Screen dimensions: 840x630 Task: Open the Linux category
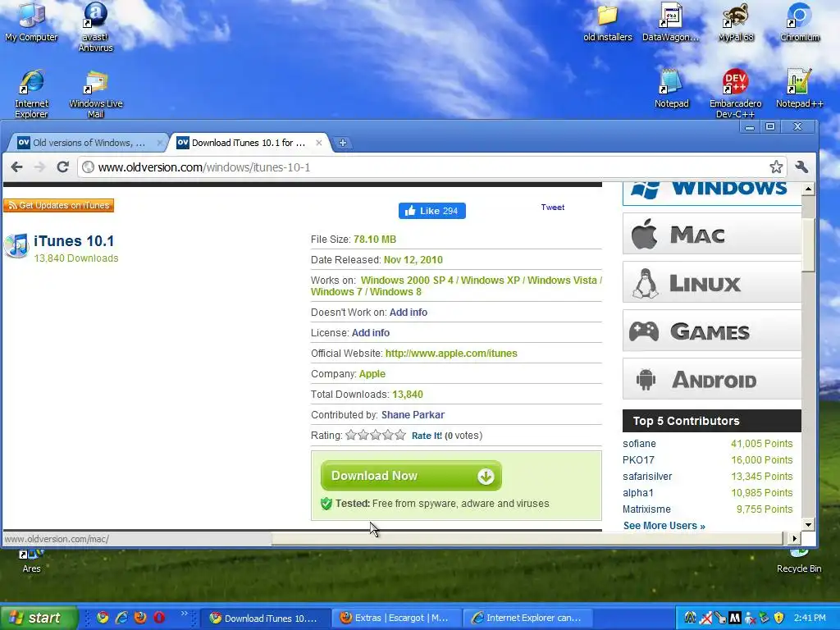[x=711, y=282]
